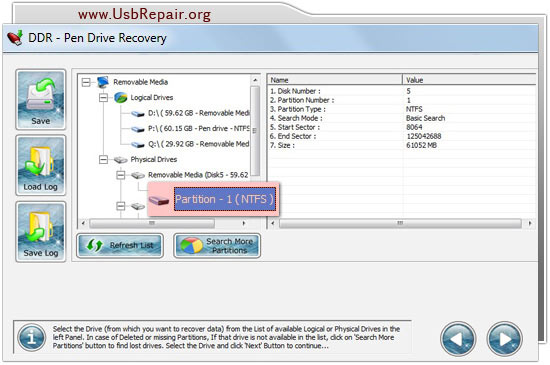The image size is (550, 365).
Task: Click the Name column header
Action: 335,80
